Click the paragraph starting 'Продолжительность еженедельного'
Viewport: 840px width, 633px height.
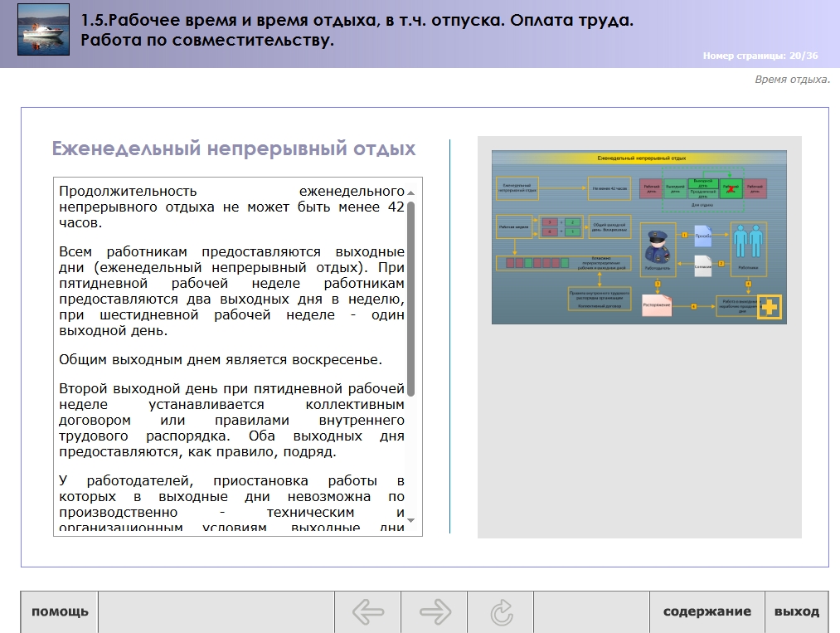[231, 207]
